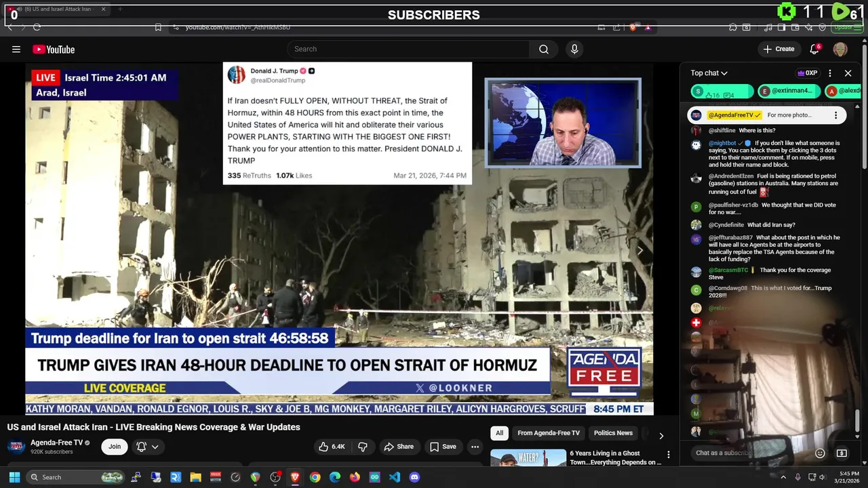Screen dimensions: 868x488
Task: Open Brave Rewards triangle icon
Action: [648, 27]
